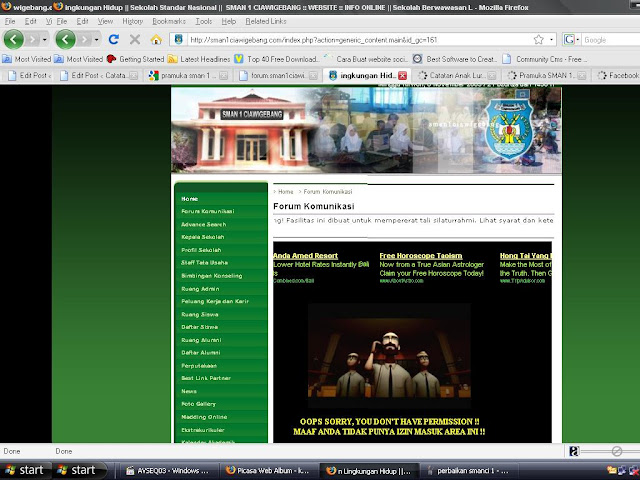Open the Tools menu
The image size is (640, 480).
(204, 21)
